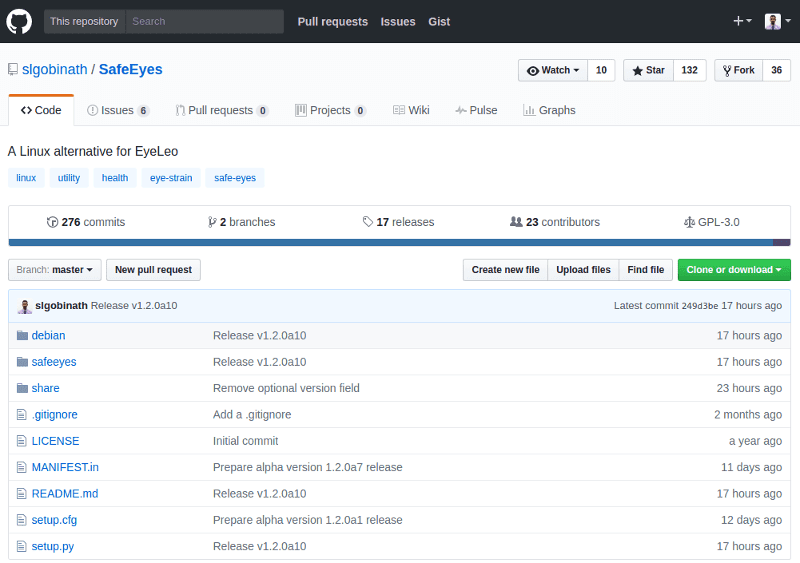Click the This repository search scope label

(x=84, y=21)
